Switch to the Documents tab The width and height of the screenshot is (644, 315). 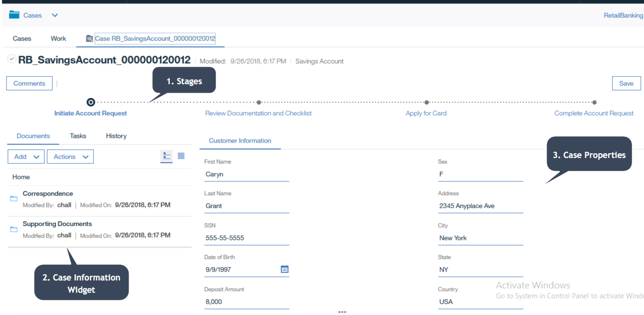pyautogui.click(x=33, y=136)
